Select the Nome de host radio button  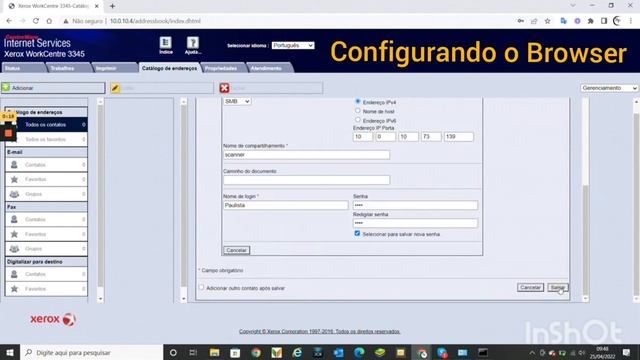(x=358, y=111)
